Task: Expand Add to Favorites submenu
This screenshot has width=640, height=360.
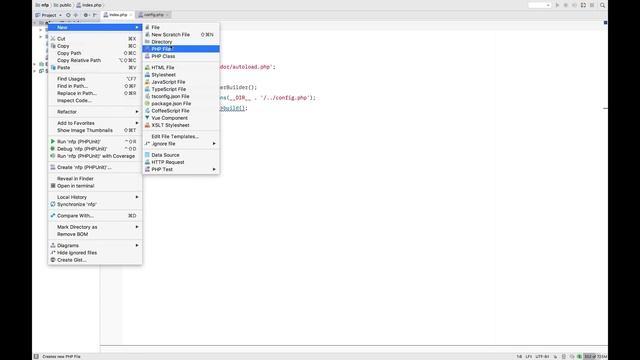Action: coord(95,123)
